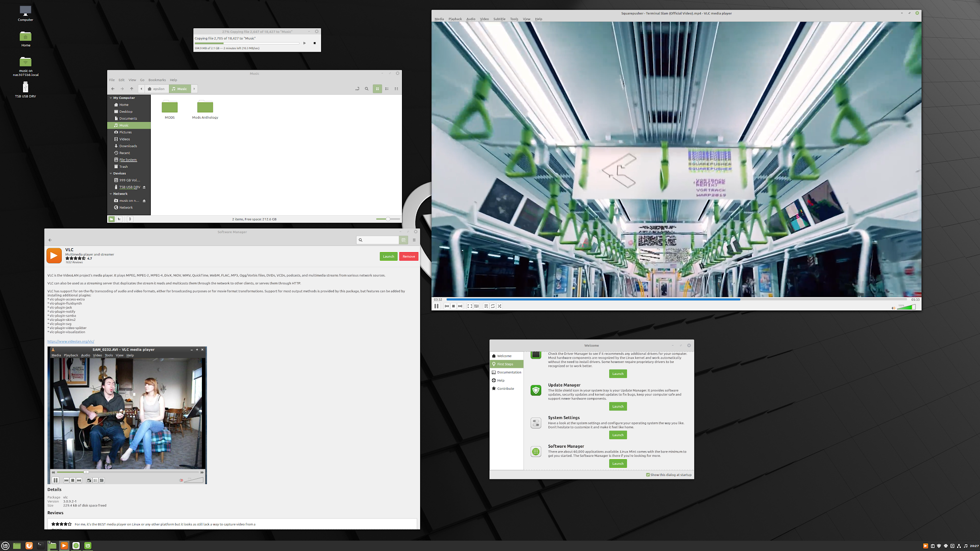Open the videolan.org/vlc link
The image size is (980, 551).
(71, 342)
